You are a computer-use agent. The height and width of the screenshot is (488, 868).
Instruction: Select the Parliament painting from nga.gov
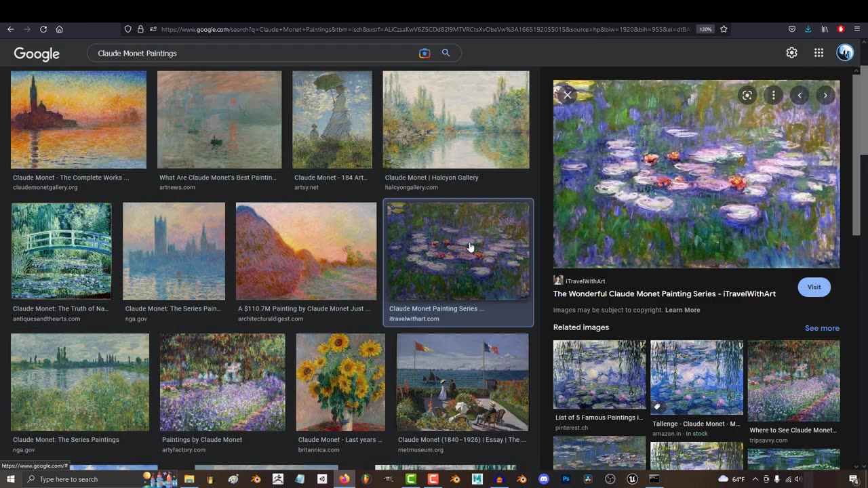174,251
